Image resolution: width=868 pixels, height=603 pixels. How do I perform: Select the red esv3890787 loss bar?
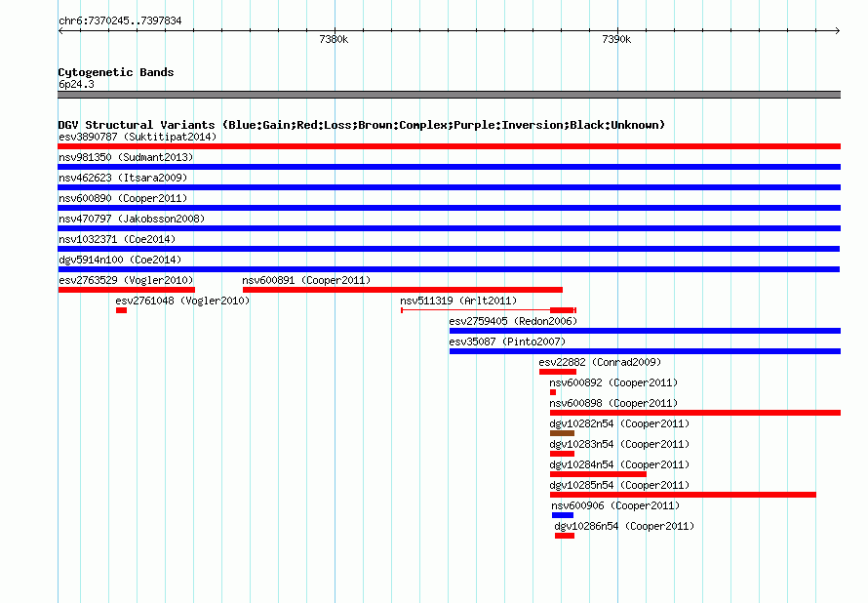coord(449,146)
